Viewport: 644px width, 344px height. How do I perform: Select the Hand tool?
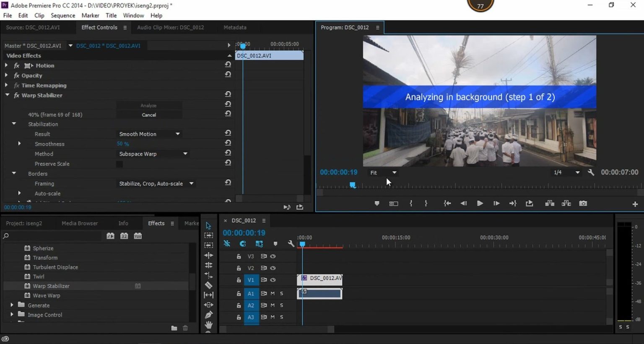click(x=208, y=325)
